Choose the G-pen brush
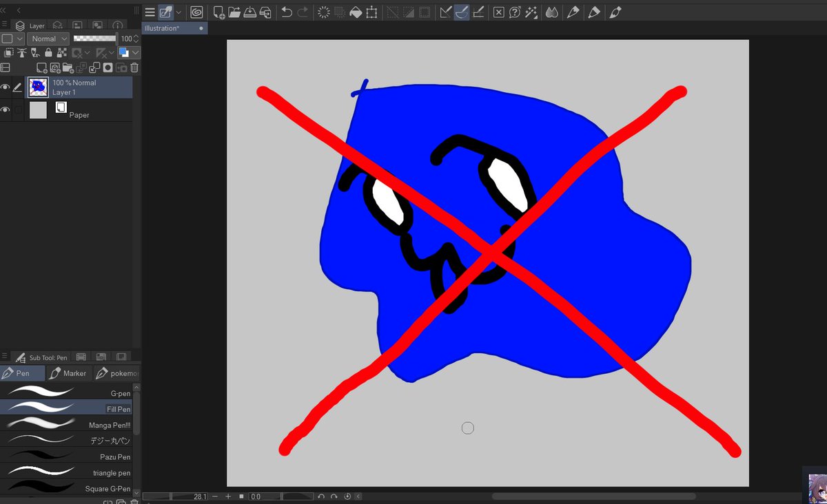Image resolution: width=827 pixels, height=504 pixels. click(66, 392)
